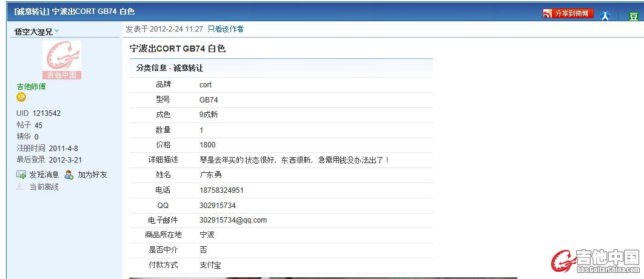
Task: Click the 精华 0 entry
Action: (27, 137)
